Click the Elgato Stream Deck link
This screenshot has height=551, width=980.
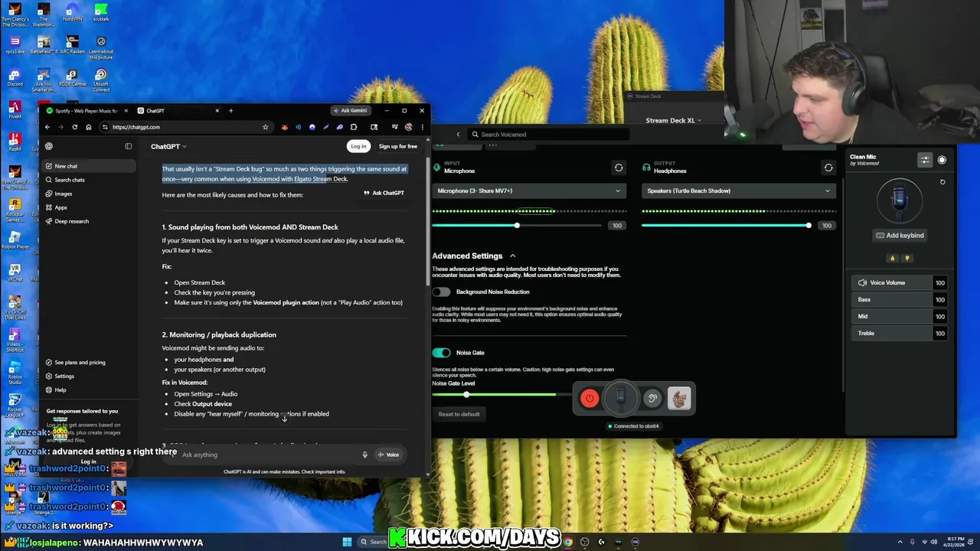click(321, 179)
